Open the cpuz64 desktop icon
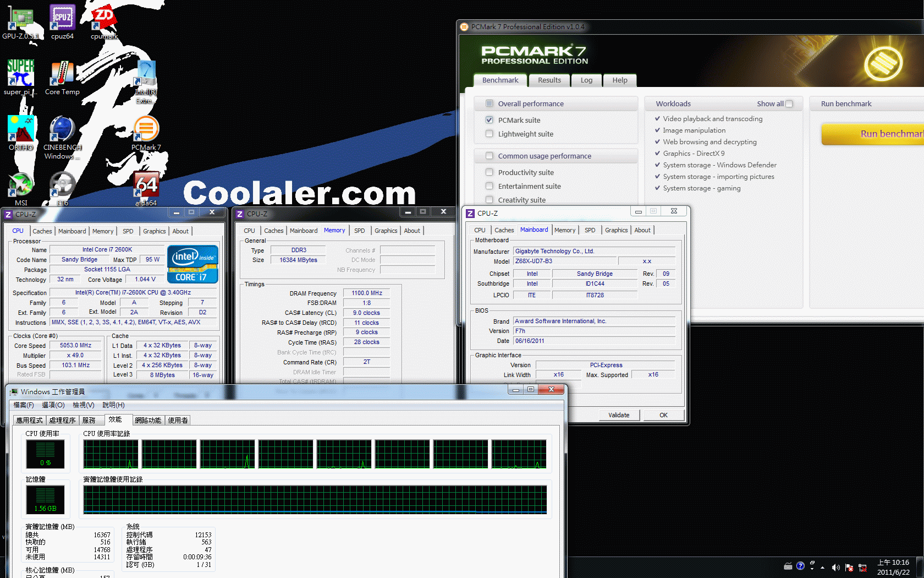The image size is (924, 578). [62, 22]
